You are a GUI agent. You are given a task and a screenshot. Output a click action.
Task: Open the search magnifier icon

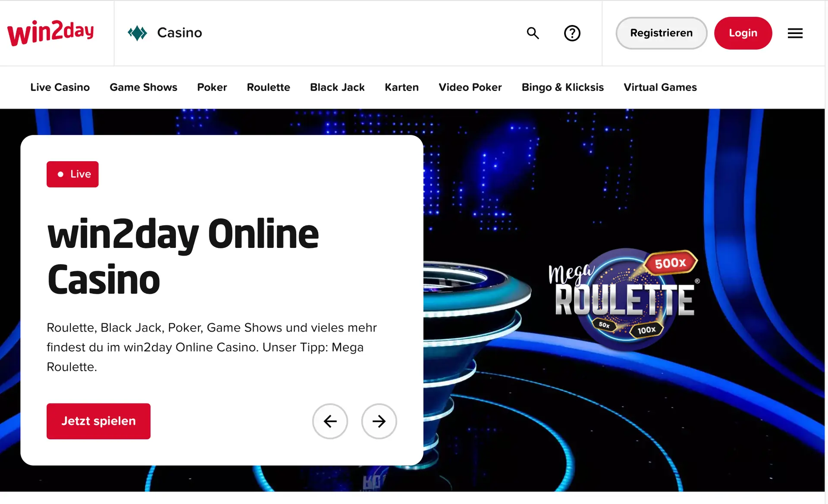(x=533, y=33)
